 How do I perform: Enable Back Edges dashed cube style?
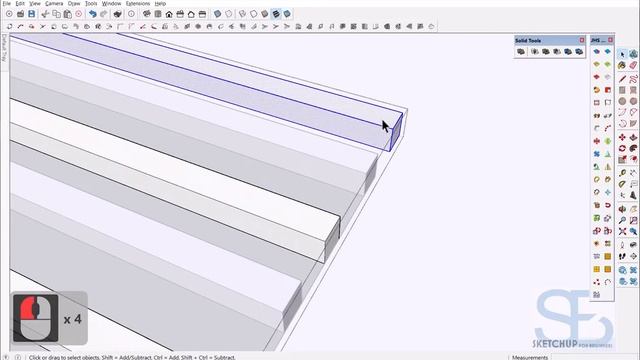click(x=229, y=14)
